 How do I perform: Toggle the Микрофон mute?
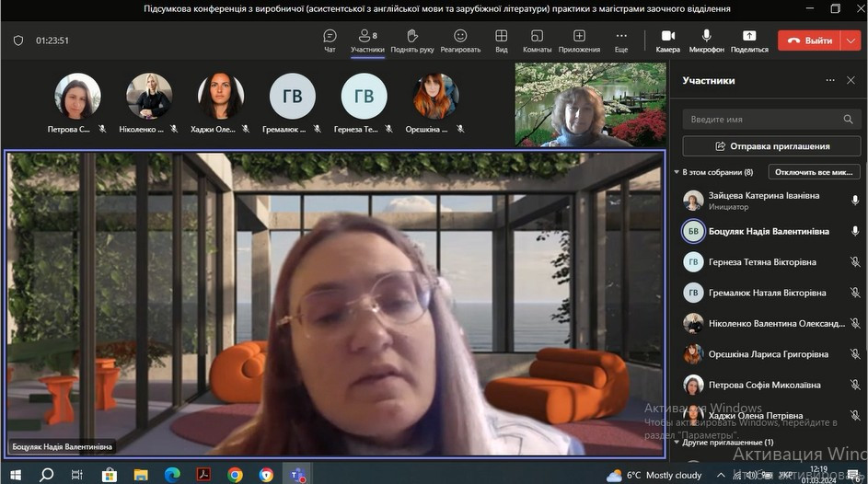pos(706,40)
